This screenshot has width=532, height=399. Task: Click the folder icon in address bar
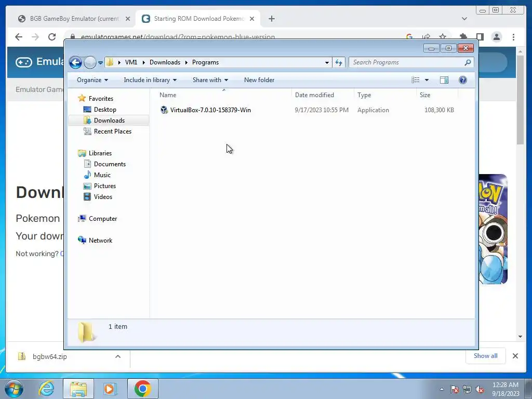pyautogui.click(x=110, y=62)
